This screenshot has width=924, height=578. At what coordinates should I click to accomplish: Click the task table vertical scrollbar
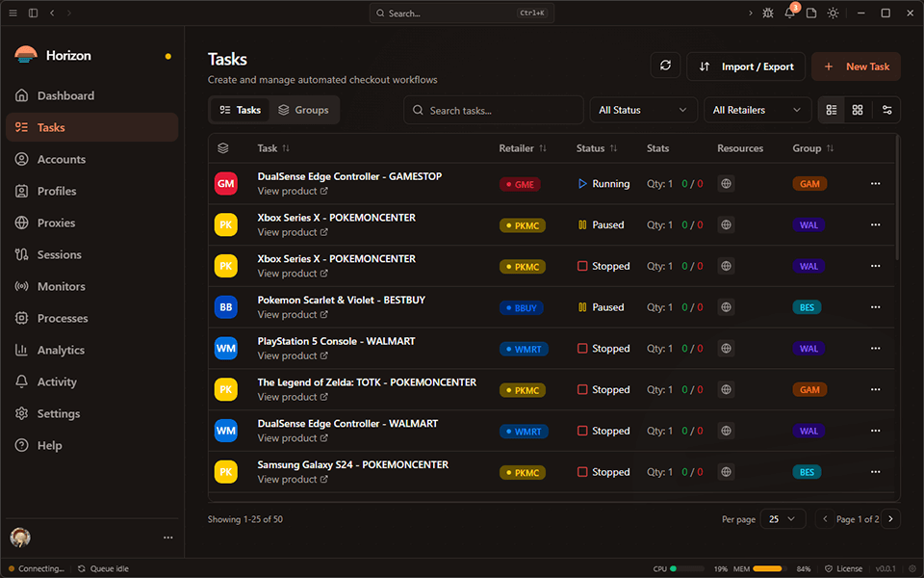[x=897, y=198]
